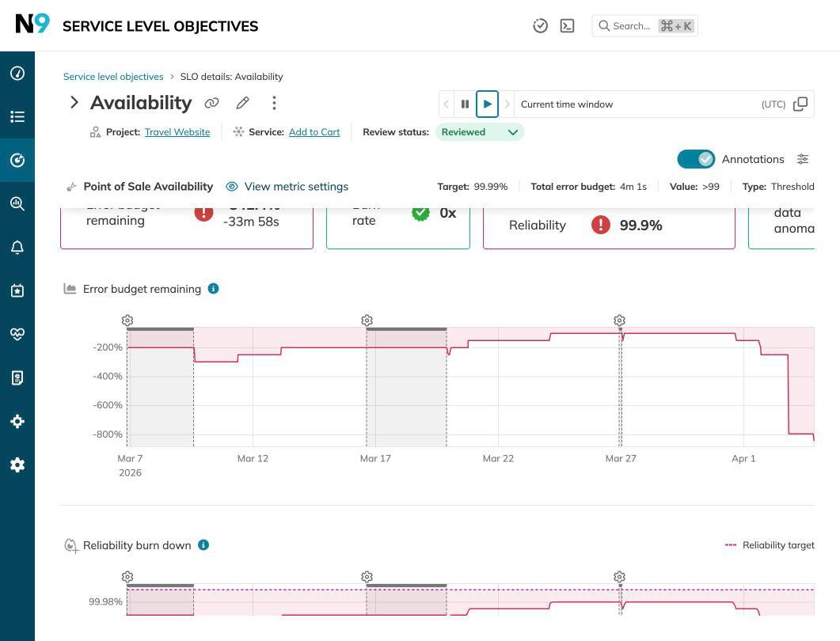This screenshot has height=641, width=840.
Task: Select the SLO list icon in the sidebar
Action: coord(17,116)
